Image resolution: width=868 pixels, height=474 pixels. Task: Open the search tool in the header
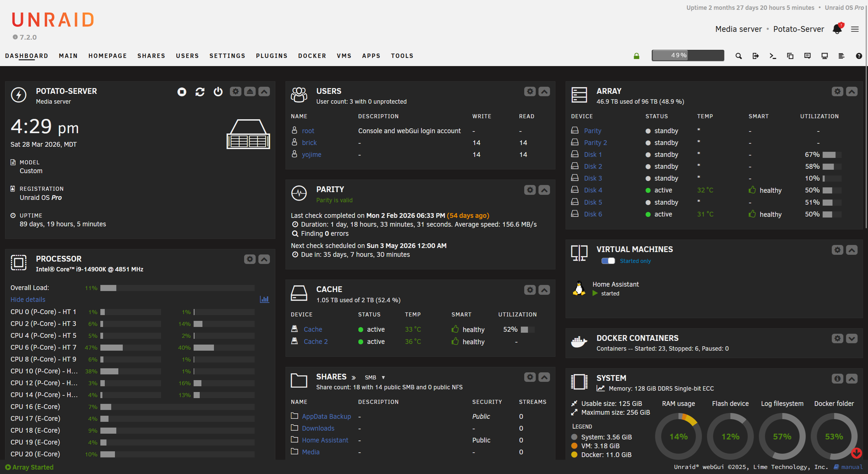coord(738,56)
